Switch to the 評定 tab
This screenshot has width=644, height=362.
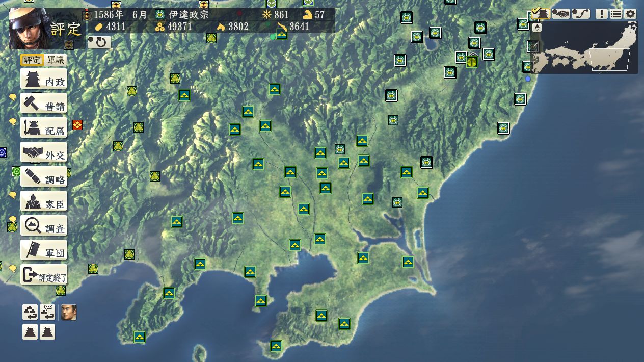(x=32, y=60)
